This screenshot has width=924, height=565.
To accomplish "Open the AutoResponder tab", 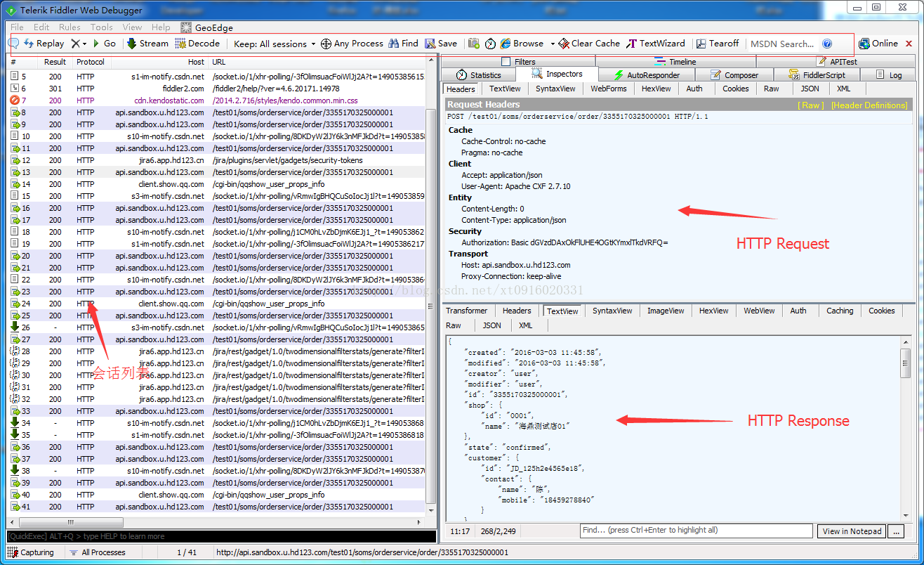I will coord(646,75).
